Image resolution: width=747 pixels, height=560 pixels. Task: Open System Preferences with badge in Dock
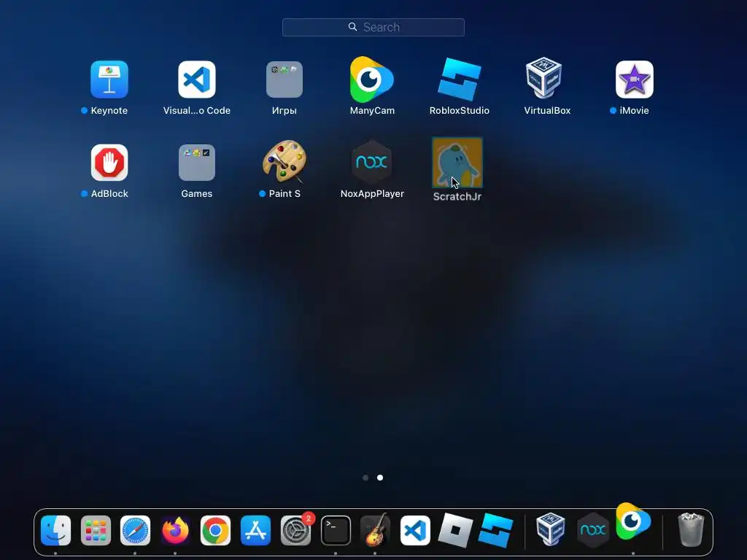pyautogui.click(x=296, y=531)
